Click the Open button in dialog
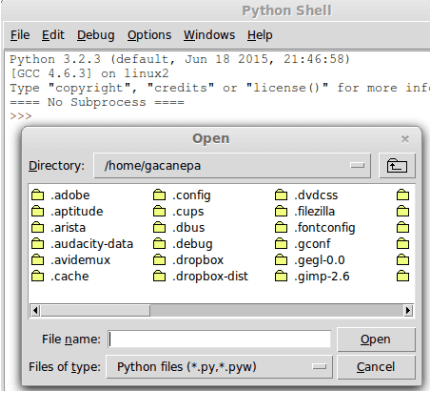This screenshot has width=434, height=394. [376, 339]
